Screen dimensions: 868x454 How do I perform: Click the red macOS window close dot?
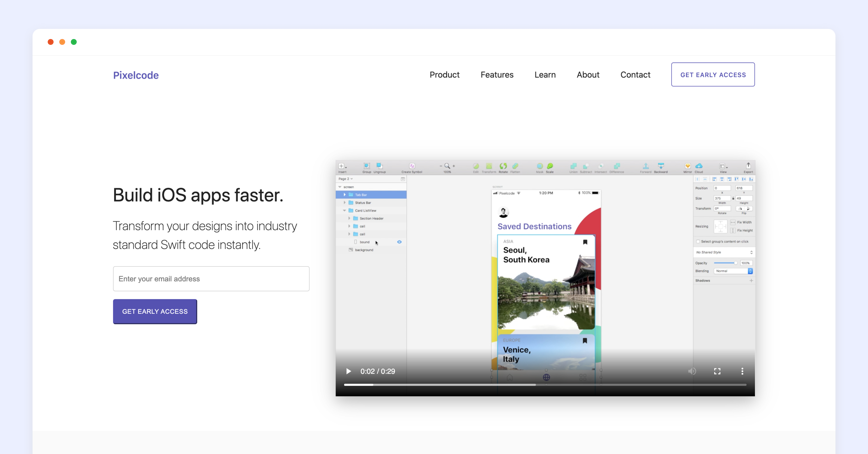(x=51, y=42)
